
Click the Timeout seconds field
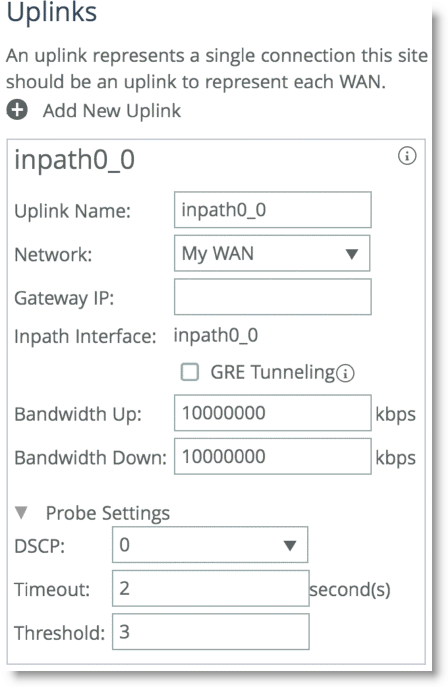click(211, 588)
